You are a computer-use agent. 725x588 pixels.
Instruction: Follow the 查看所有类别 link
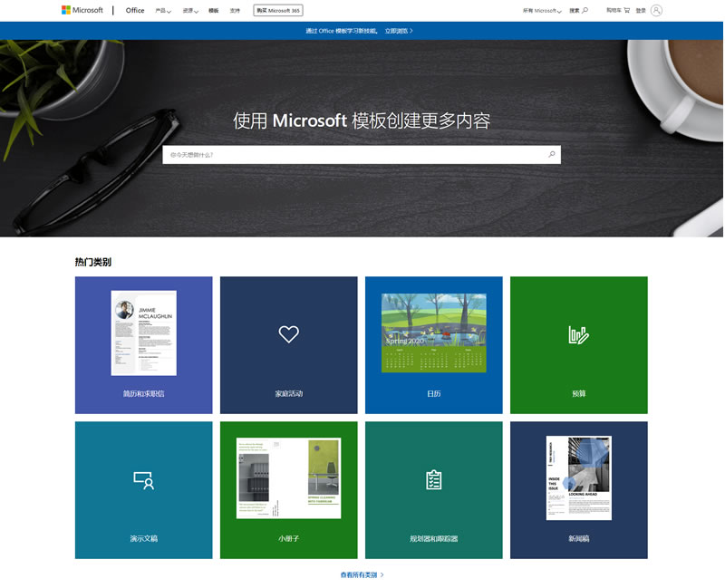click(x=362, y=575)
